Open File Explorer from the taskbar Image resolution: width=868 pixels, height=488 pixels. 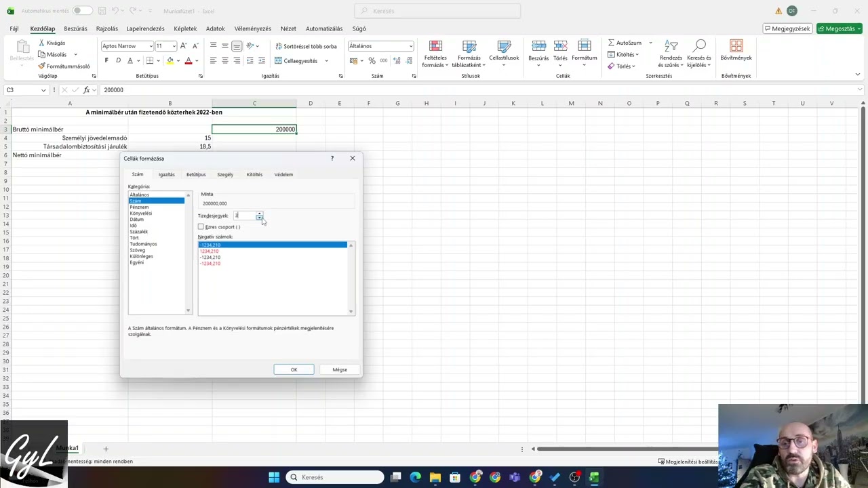(435, 477)
